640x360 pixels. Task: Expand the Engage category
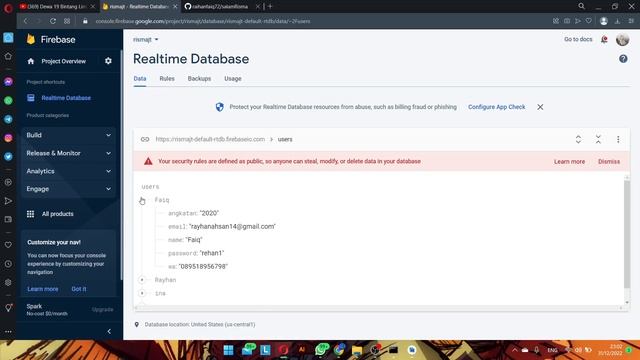tap(69, 189)
